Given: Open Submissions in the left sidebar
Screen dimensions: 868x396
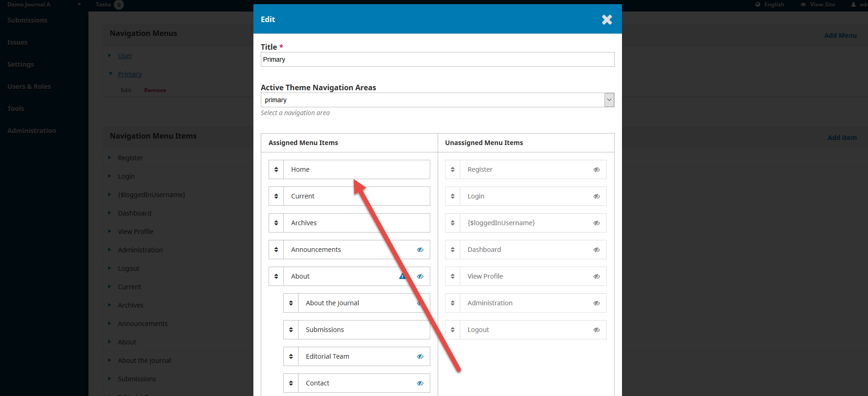Looking at the screenshot, I should click(x=27, y=20).
